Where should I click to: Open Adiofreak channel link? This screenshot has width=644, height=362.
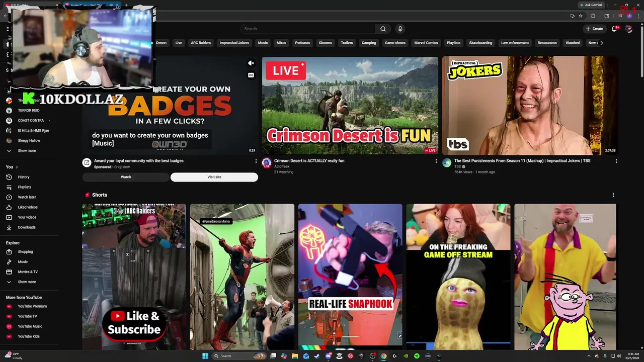(282, 166)
